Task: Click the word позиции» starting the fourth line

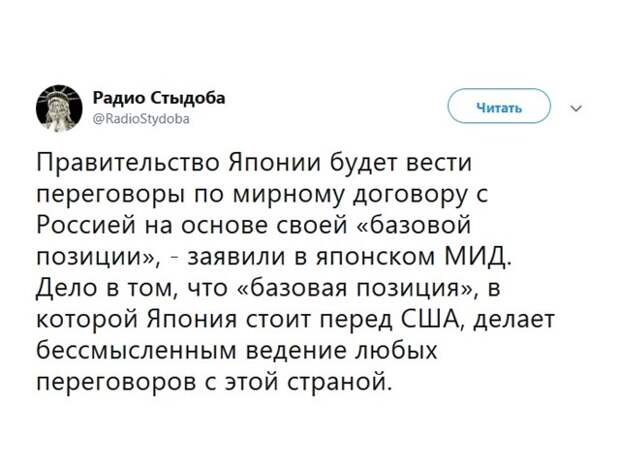Action: point(98,257)
